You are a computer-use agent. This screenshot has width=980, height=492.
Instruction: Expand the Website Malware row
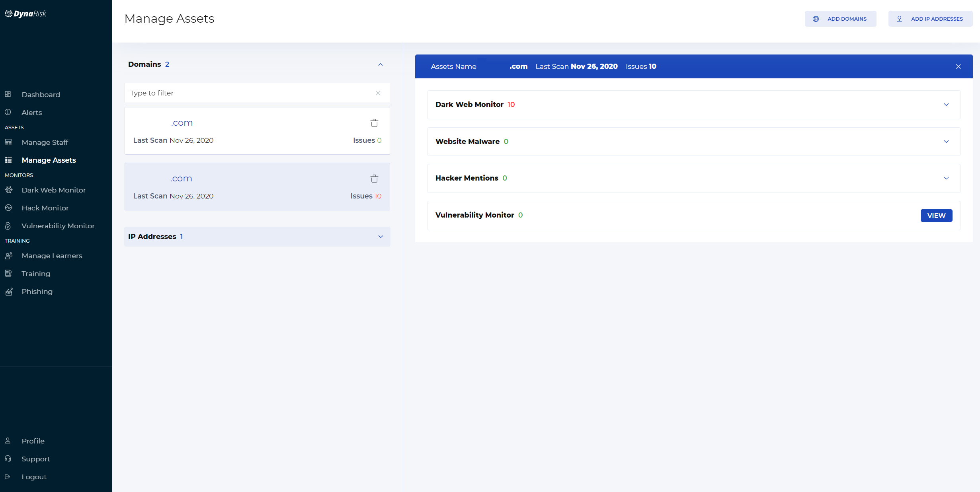tap(946, 142)
